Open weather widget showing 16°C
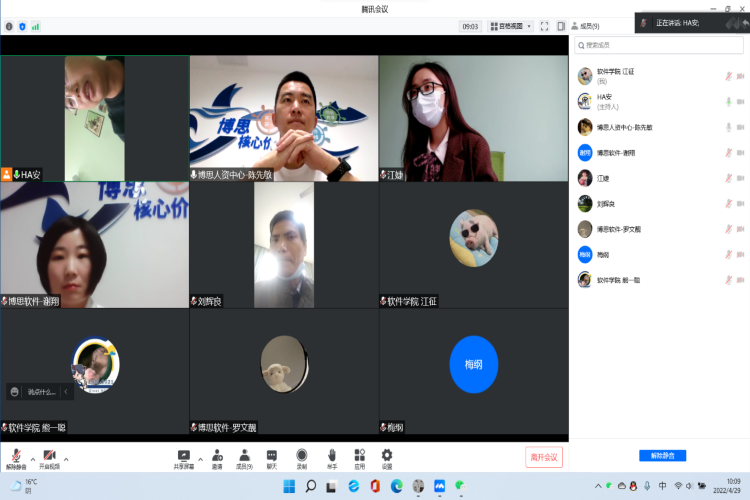 (24, 486)
